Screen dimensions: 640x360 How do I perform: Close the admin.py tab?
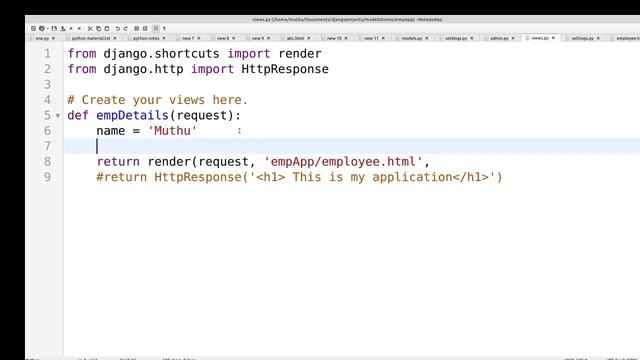(x=513, y=38)
